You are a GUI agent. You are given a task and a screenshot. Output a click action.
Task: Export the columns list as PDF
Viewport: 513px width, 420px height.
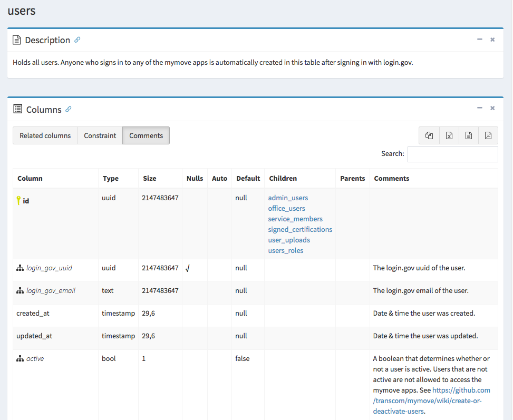point(488,135)
